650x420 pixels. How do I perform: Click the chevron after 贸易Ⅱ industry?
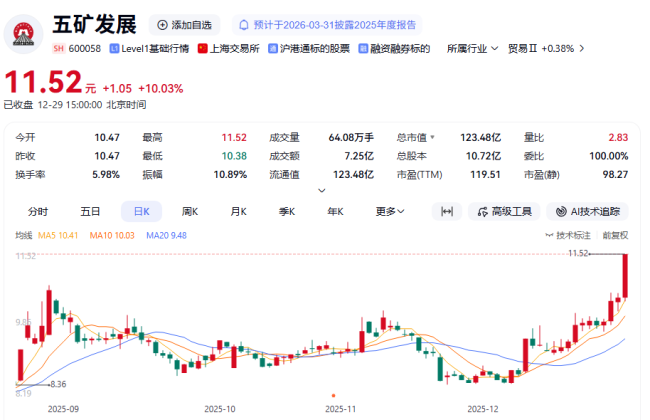582,49
